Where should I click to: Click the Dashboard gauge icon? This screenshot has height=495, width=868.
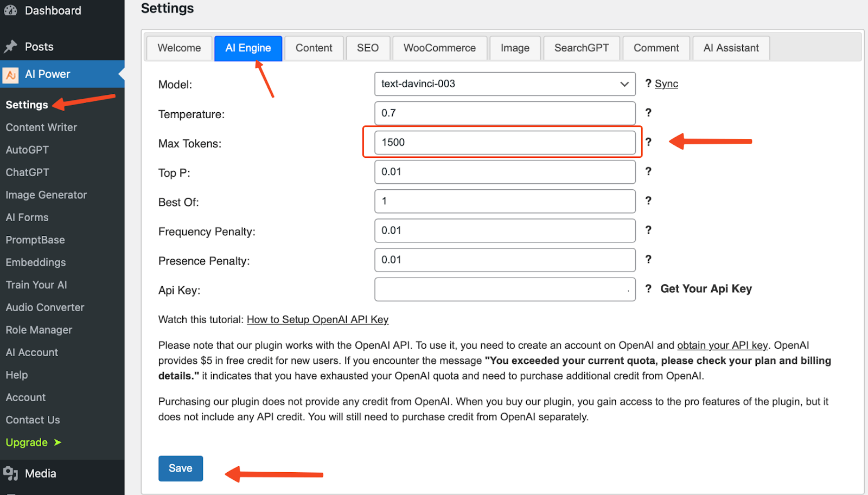pyautogui.click(x=11, y=10)
